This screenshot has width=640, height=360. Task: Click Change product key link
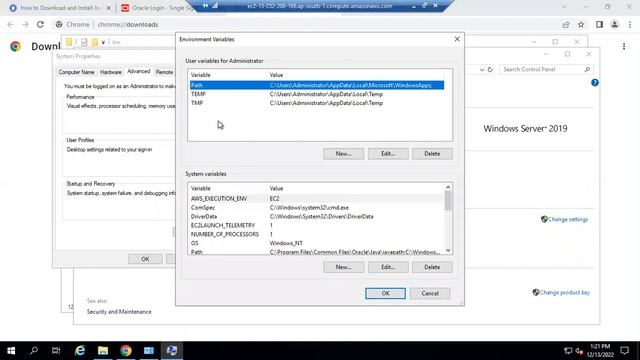(x=564, y=293)
